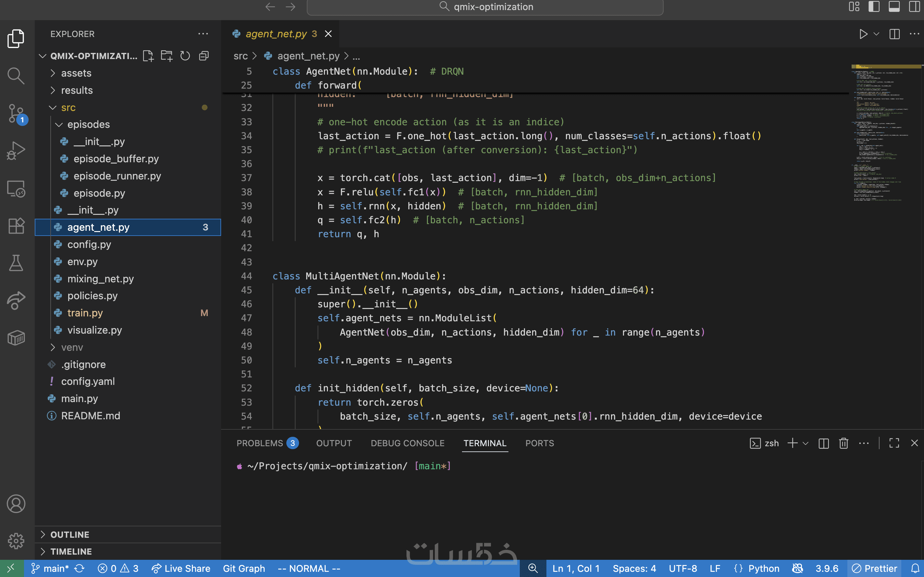Open the Testing flask view
The height and width of the screenshot is (577, 924).
[16, 263]
